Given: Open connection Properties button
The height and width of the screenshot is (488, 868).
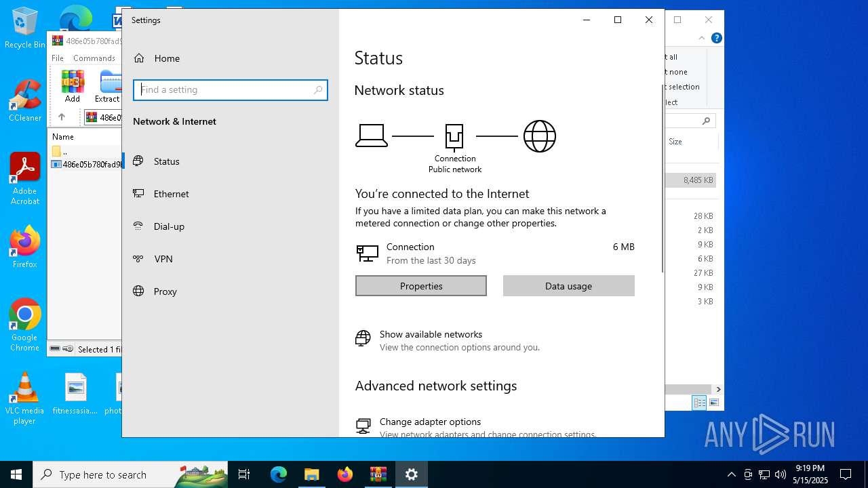Looking at the screenshot, I should [x=421, y=286].
